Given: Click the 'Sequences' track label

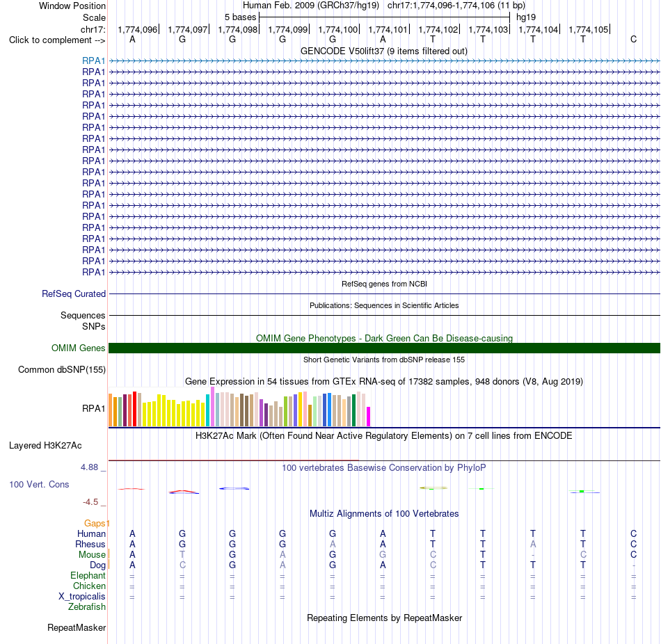Looking at the screenshot, I should [x=83, y=315].
